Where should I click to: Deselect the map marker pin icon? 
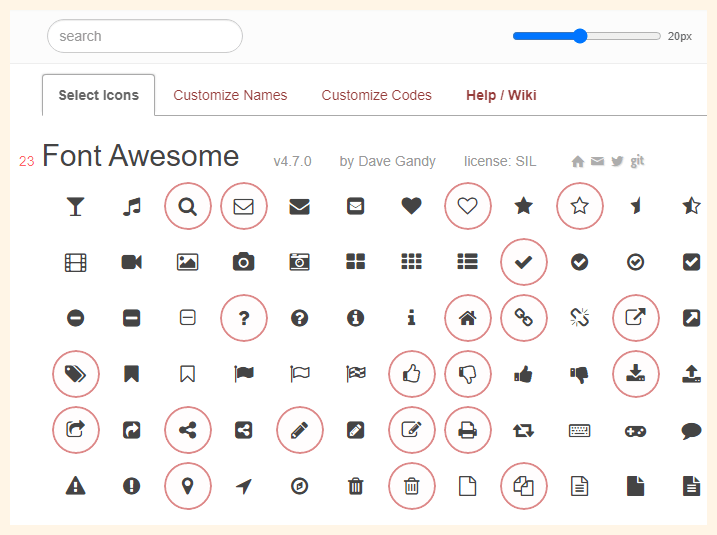coord(187,486)
